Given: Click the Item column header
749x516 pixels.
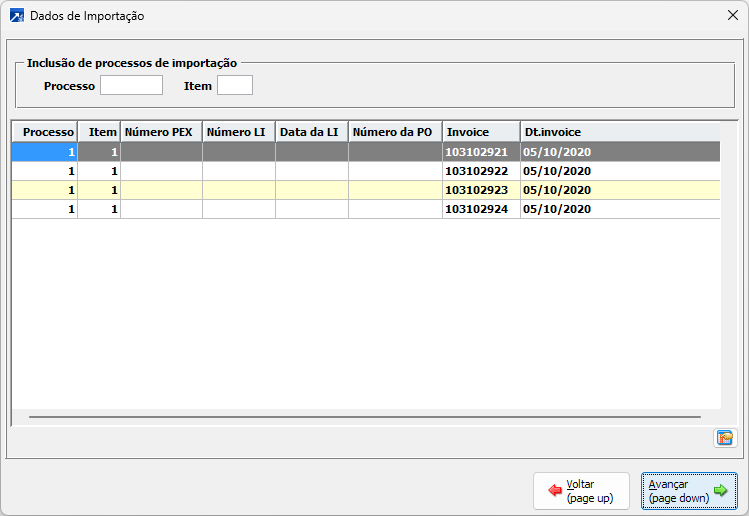Looking at the screenshot, I should pos(99,132).
